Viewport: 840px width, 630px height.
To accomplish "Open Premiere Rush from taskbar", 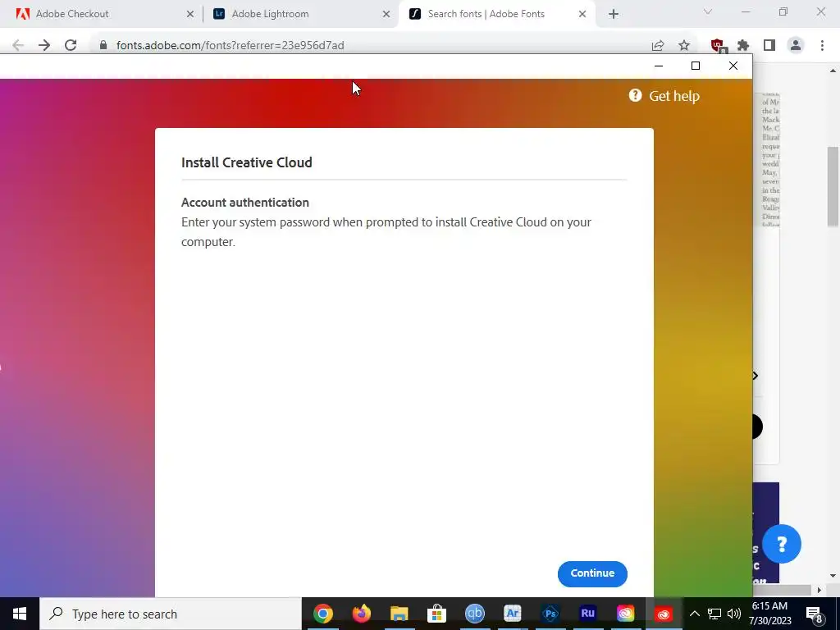I will click(x=587, y=614).
